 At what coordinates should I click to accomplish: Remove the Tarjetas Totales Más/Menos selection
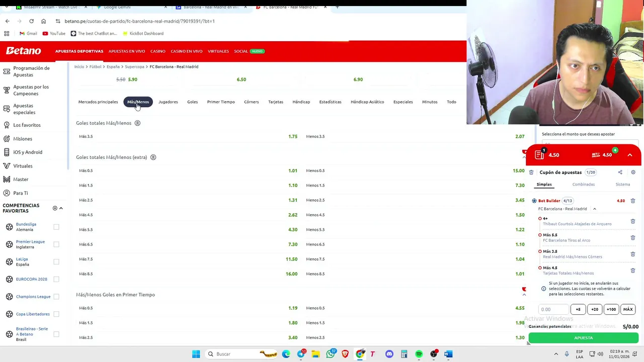(x=633, y=270)
